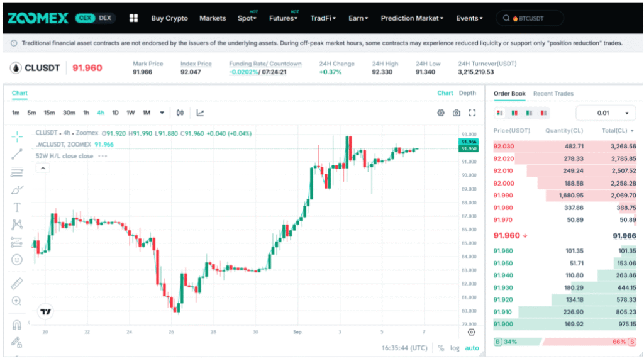Click the BTCUSDT search field
Viewport: 644px width, 361px height.
pyautogui.click(x=530, y=18)
